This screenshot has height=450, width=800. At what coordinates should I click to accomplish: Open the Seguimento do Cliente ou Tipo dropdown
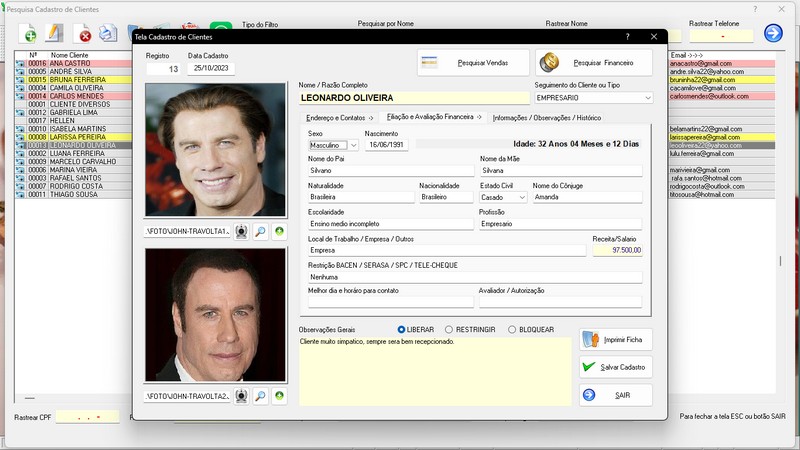(646, 98)
